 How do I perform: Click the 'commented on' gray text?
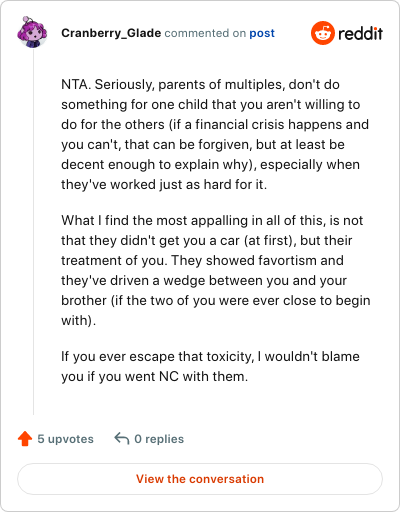[x=205, y=33]
